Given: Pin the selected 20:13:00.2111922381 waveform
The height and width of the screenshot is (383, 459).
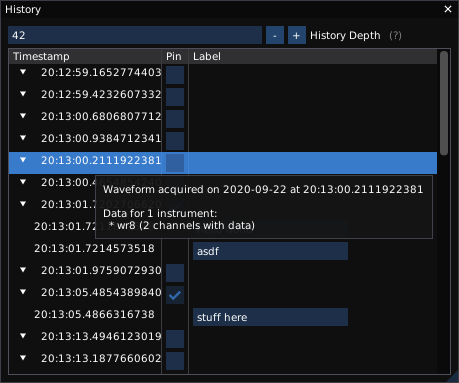Looking at the screenshot, I should tap(175, 163).
